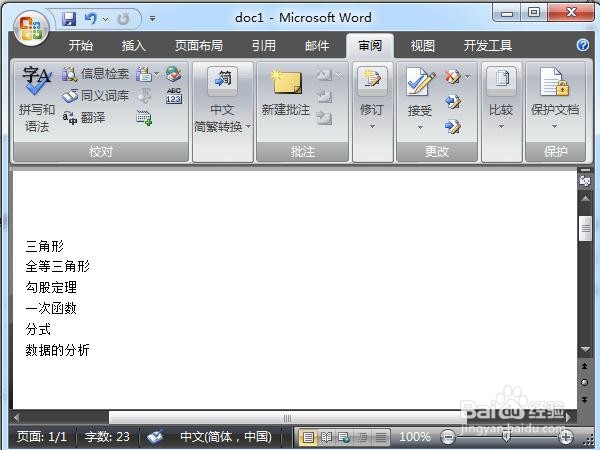Click the reject change icon
The width and height of the screenshot is (600, 450).
coord(453,77)
